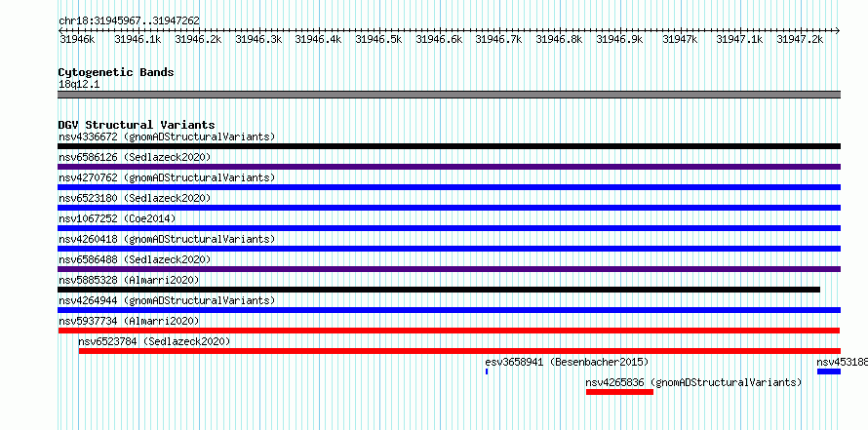Click the purple nsv6586126 variant bar
The width and height of the screenshot is (868, 430).
coord(450,167)
